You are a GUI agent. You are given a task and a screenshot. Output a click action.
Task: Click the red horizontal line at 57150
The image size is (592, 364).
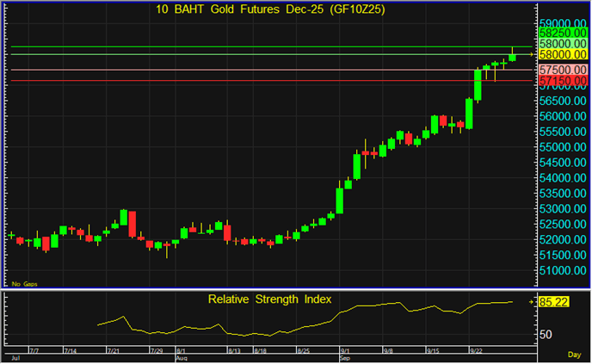[258, 81]
